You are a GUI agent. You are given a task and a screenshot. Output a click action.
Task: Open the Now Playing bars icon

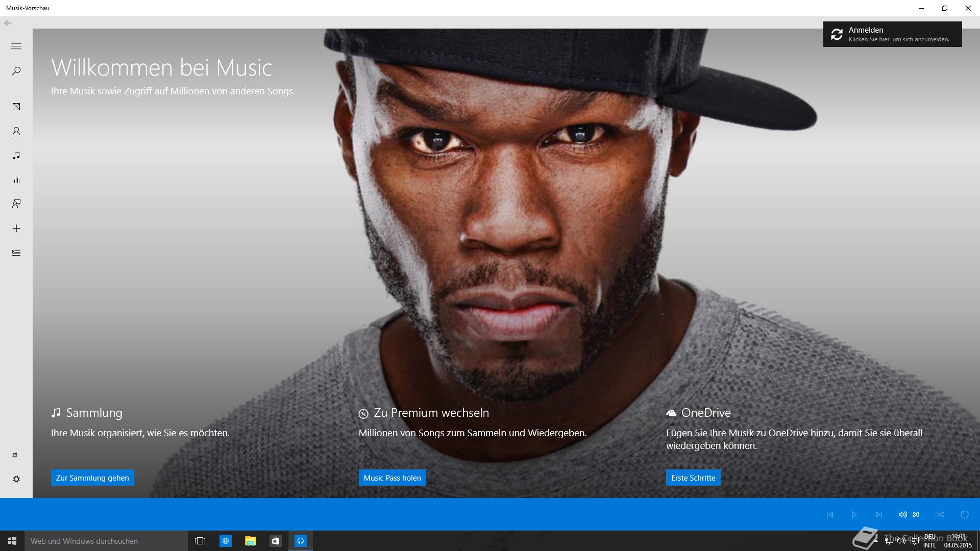tap(16, 180)
